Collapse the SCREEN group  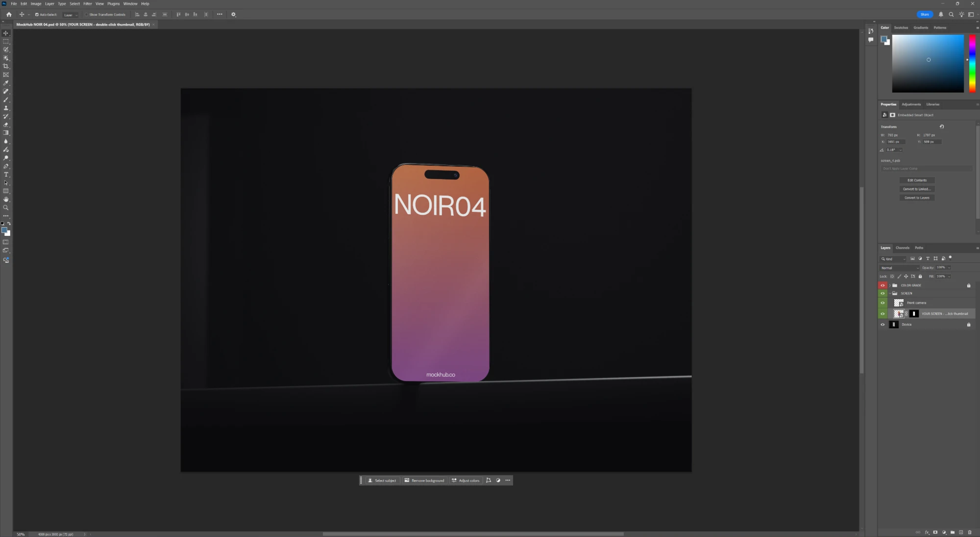tap(890, 293)
